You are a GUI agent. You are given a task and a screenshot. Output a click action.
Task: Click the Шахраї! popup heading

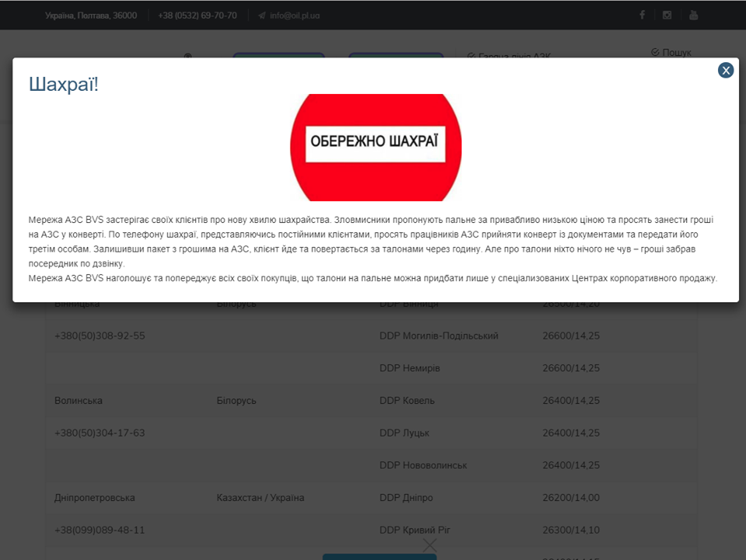tap(64, 84)
